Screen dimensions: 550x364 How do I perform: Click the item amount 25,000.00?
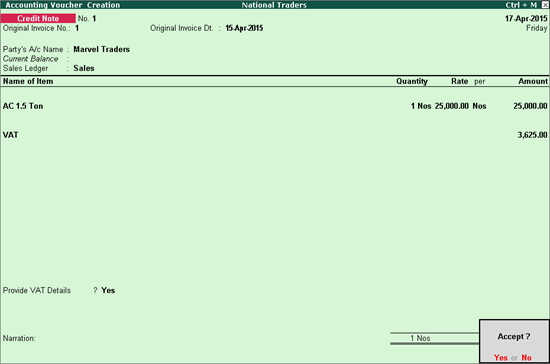530,106
